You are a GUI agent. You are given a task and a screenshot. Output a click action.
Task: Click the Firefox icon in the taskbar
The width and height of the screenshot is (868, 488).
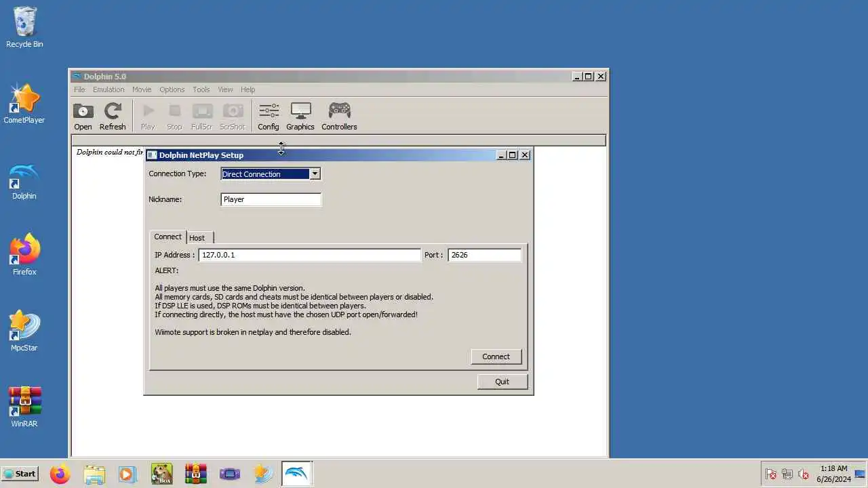pos(60,474)
